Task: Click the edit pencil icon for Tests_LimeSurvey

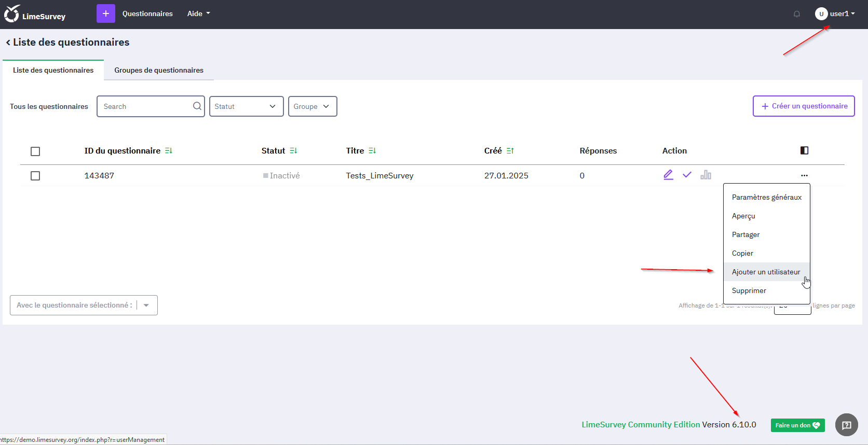Action: click(x=668, y=175)
